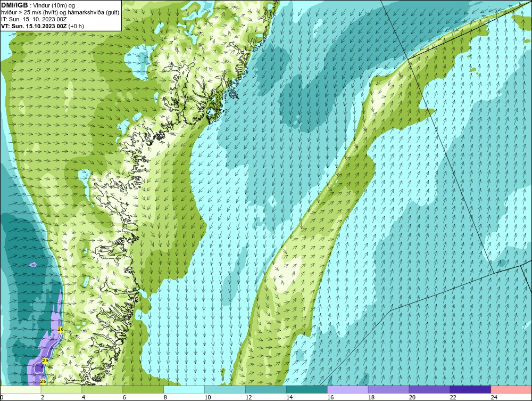Select the 10–12 turquoise color swatch

pos(225,389)
